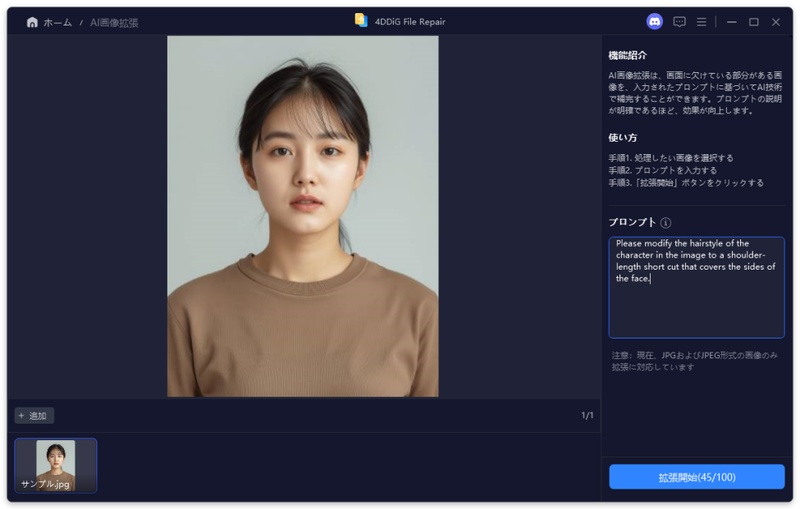800x509 pixels.
Task: Select the サンプル.jpg thumbnail
Action: (56, 466)
